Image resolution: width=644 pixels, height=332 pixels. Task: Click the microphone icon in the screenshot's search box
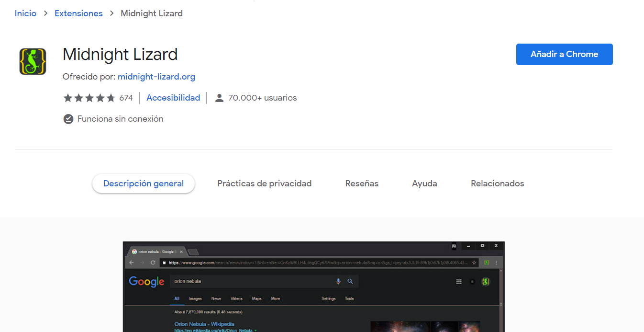point(338,282)
